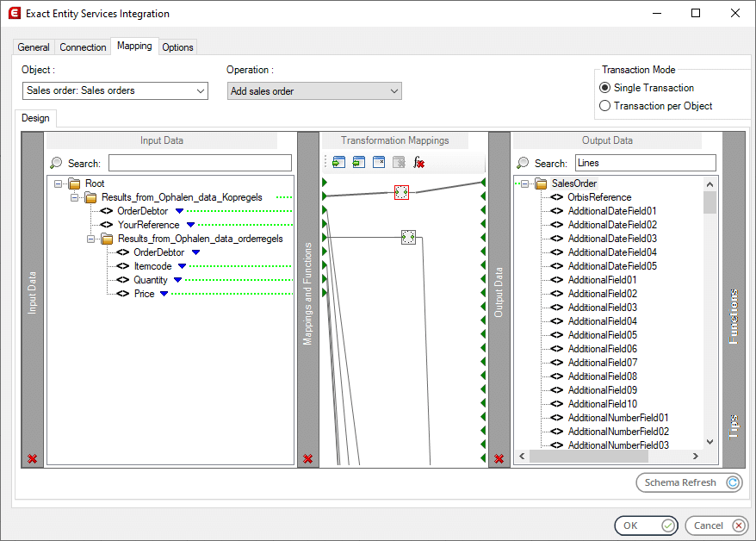Click the output tree horizontal scroll right arrow
Viewport: 756px width, 541px height.
(695, 456)
